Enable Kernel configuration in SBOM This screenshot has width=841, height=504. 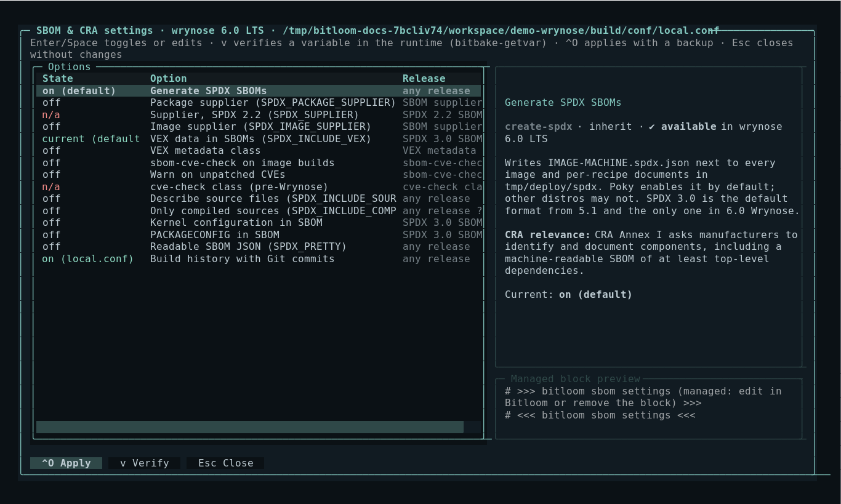coord(259,223)
